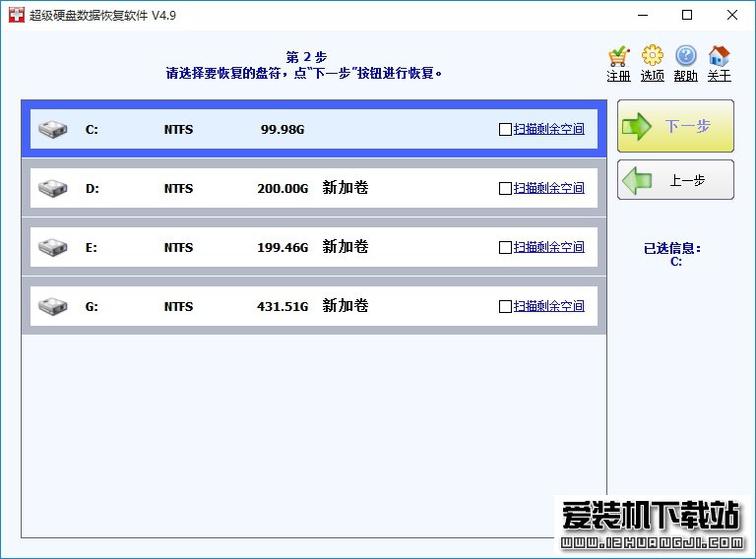Click 新加卷 label in G: row
The image size is (756, 559).
[x=346, y=305]
